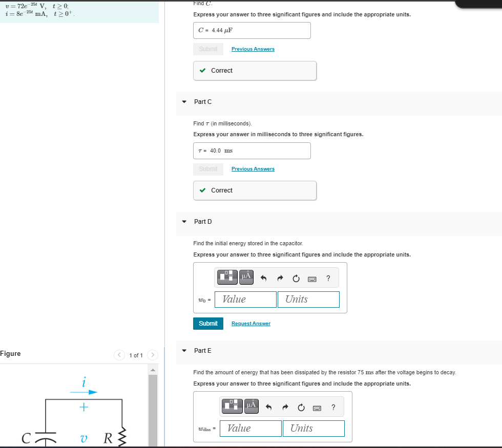This screenshot has width=502, height=448.
Task: Collapse the Part D section
Action: tap(184, 221)
